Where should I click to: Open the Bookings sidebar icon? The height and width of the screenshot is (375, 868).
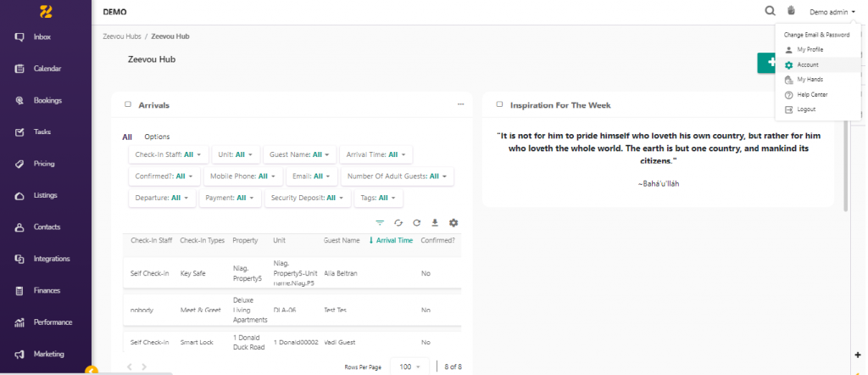[x=19, y=100]
